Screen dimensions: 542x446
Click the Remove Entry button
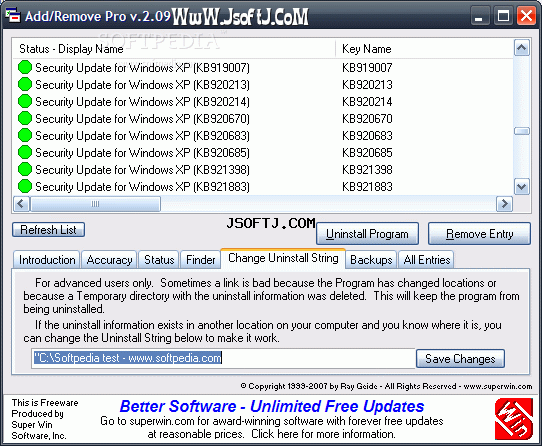coord(479,234)
